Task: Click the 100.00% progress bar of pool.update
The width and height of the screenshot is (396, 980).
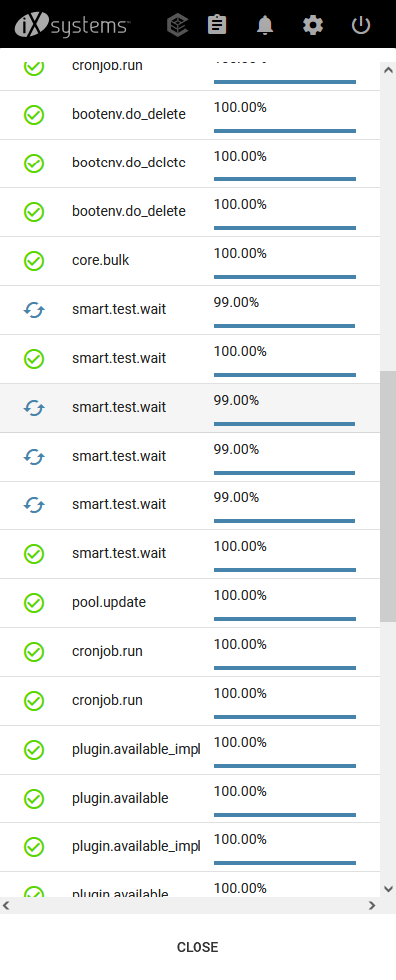Action: click(x=284, y=619)
